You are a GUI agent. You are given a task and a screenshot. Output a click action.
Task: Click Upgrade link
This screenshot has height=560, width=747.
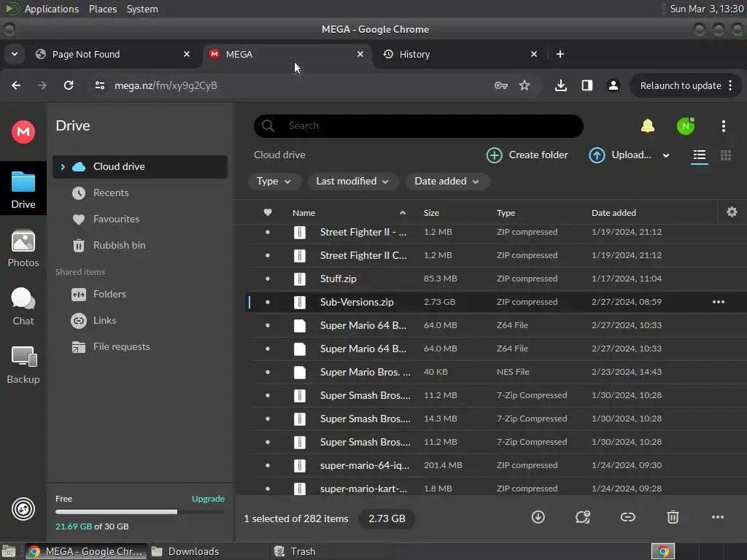208,499
